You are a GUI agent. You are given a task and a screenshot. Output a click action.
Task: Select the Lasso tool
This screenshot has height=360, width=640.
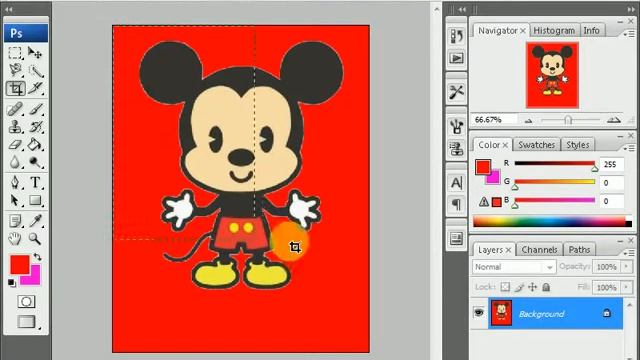(x=15, y=70)
